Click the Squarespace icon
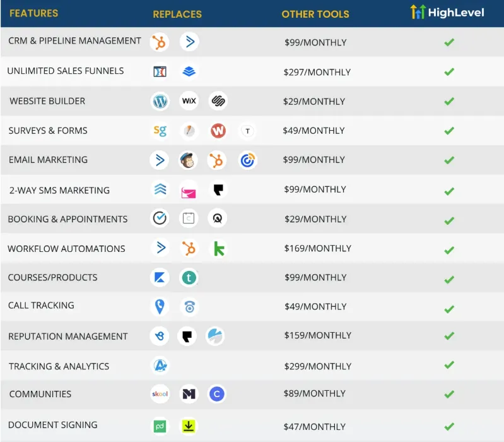Image resolution: width=504 pixels, height=442 pixels. tap(218, 101)
